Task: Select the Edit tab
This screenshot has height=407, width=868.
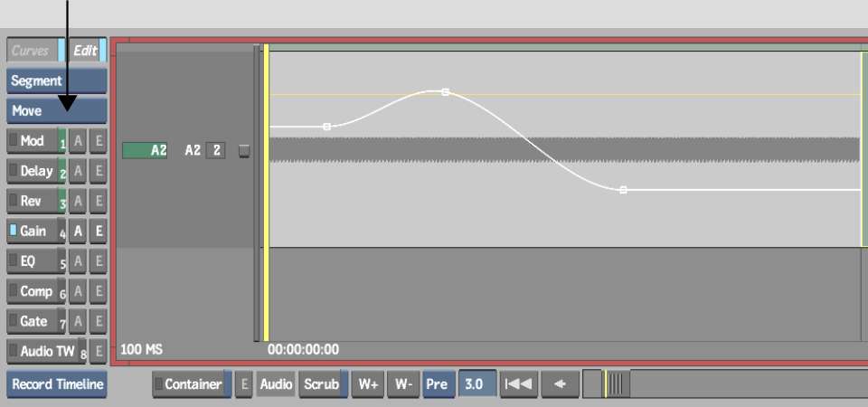Action: [x=86, y=51]
